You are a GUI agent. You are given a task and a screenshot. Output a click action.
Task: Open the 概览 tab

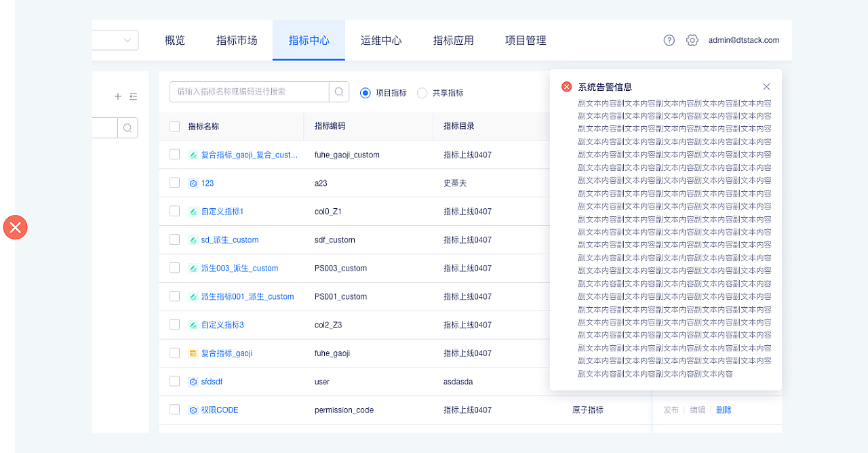click(175, 40)
